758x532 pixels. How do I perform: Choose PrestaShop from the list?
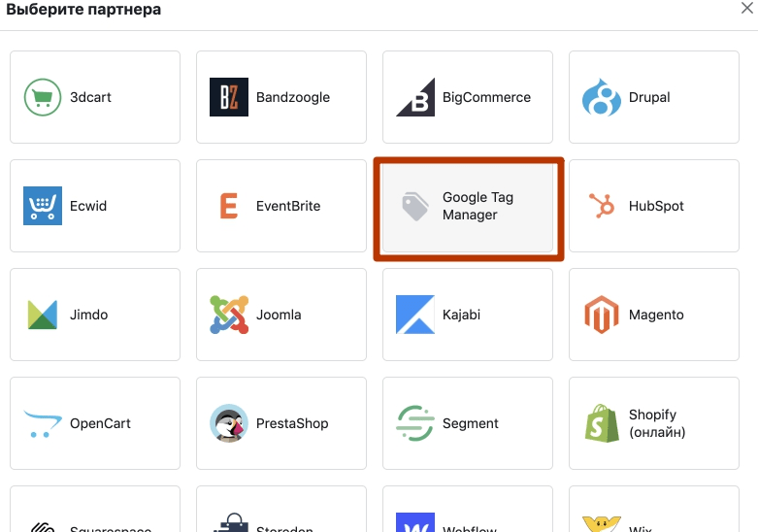281,423
